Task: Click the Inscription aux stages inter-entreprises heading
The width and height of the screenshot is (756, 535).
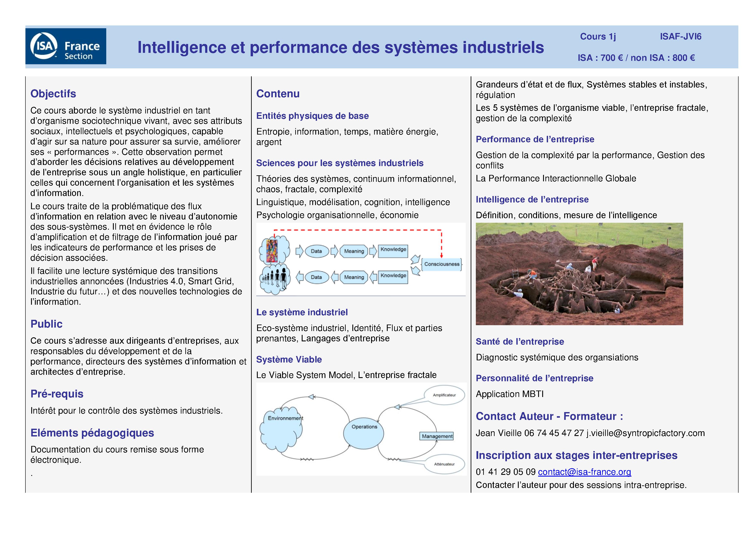Action: 576,455
